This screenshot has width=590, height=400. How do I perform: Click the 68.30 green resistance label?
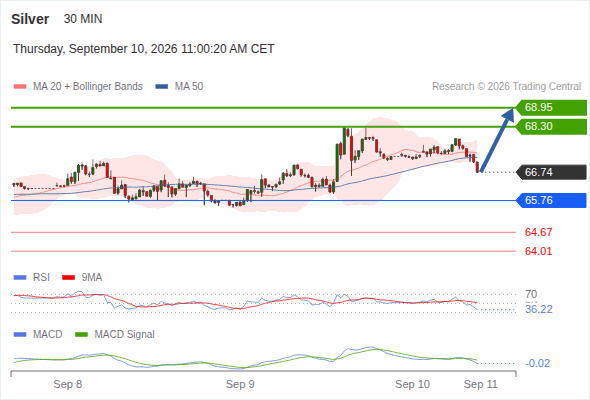coord(551,126)
